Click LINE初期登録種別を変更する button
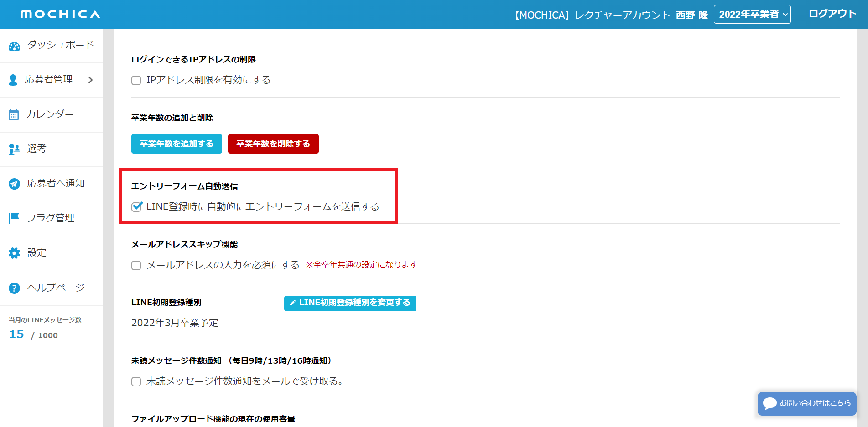Image resolution: width=868 pixels, height=427 pixels. pyautogui.click(x=350, y=303)
